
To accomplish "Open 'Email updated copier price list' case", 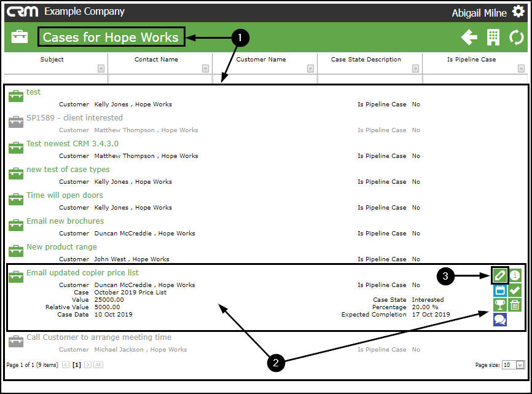I will [82, 272].
